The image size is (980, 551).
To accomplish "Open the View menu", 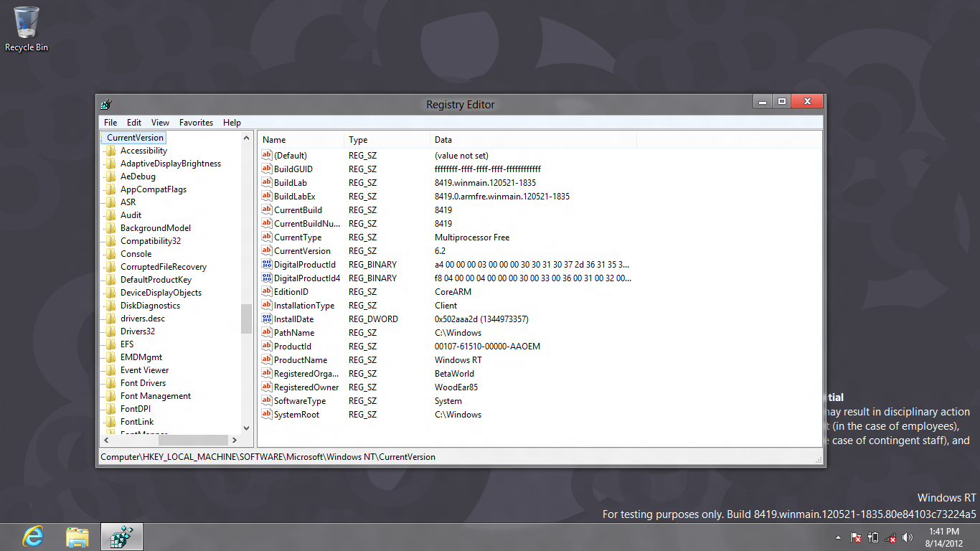I will (x=160, y=123).
